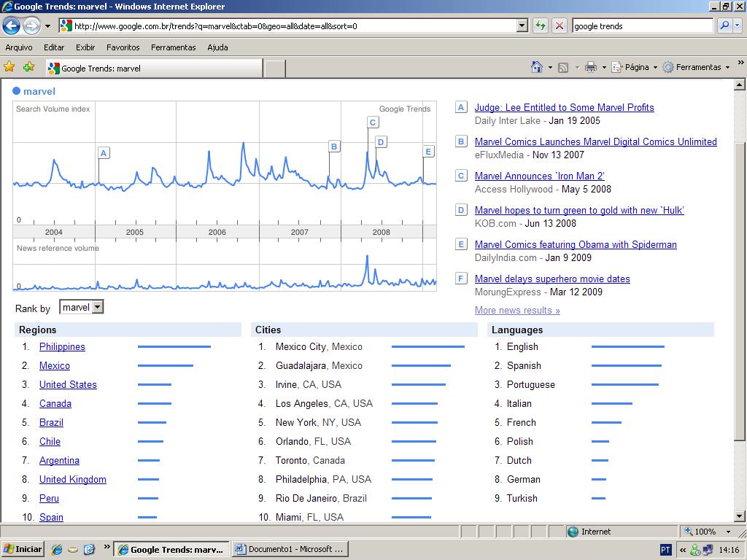The width and height of the screenshot is (747, 560).
Task: Click news marker A on chart
Action: tap(104, 153)
